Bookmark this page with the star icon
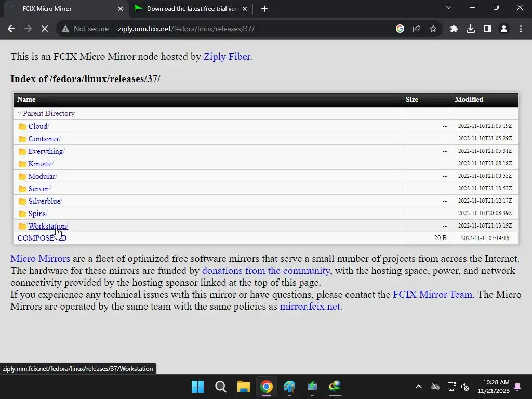532x399 pixels. click(433, 29)
